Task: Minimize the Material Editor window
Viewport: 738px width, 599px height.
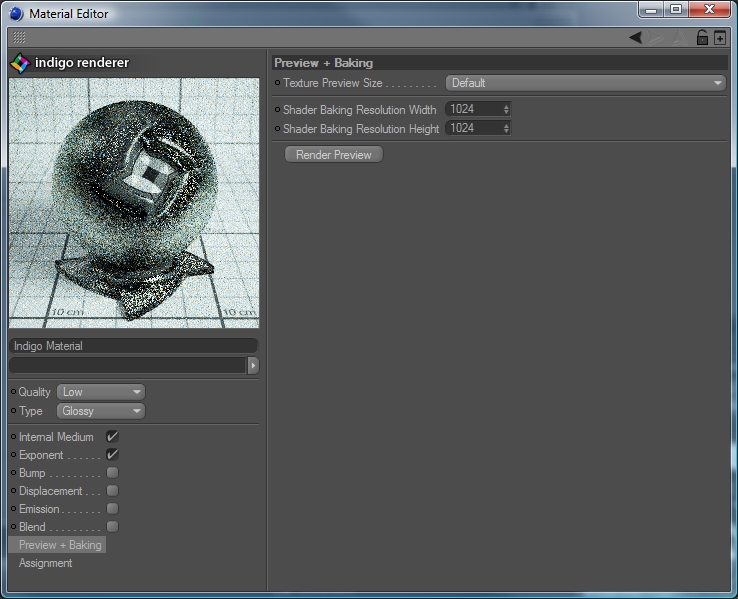Action: tap(651, 10)
